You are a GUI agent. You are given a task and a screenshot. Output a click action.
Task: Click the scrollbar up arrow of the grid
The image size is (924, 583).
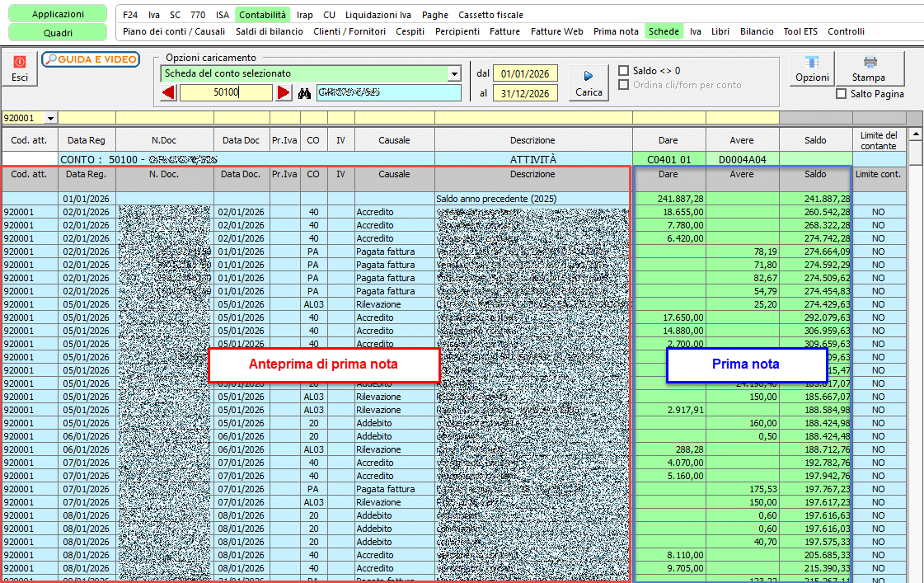click(915, 134)
